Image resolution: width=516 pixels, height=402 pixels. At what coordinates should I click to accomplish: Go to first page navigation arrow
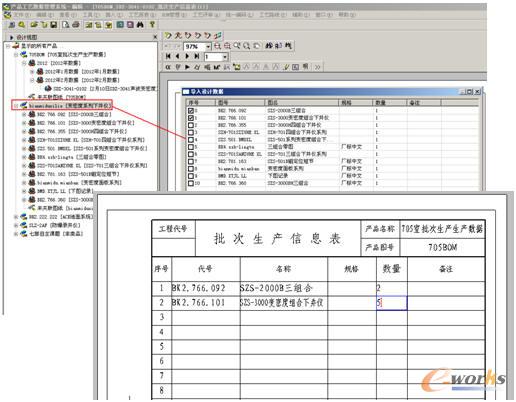[x=168, y=57]
